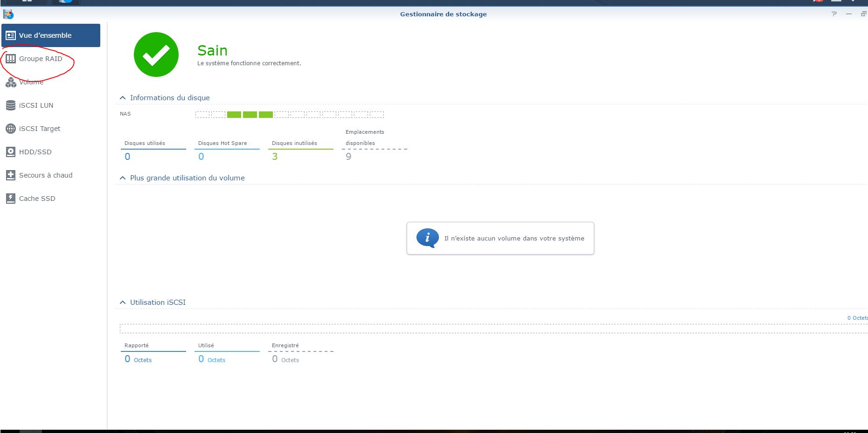The height and width of the screenshot is (433, 868).
Task: Click the 'Sain' status heading
Action: click(x=212, y=50)
